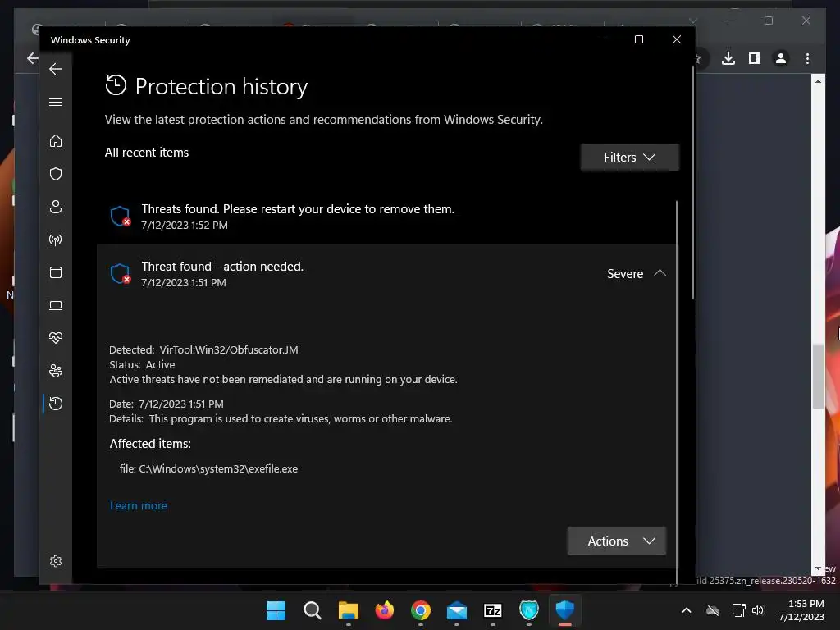This screenshot has height=630, width=840.
Task: Click Windows Security blue shield on taskbar
Action: [x=564, y=610]
